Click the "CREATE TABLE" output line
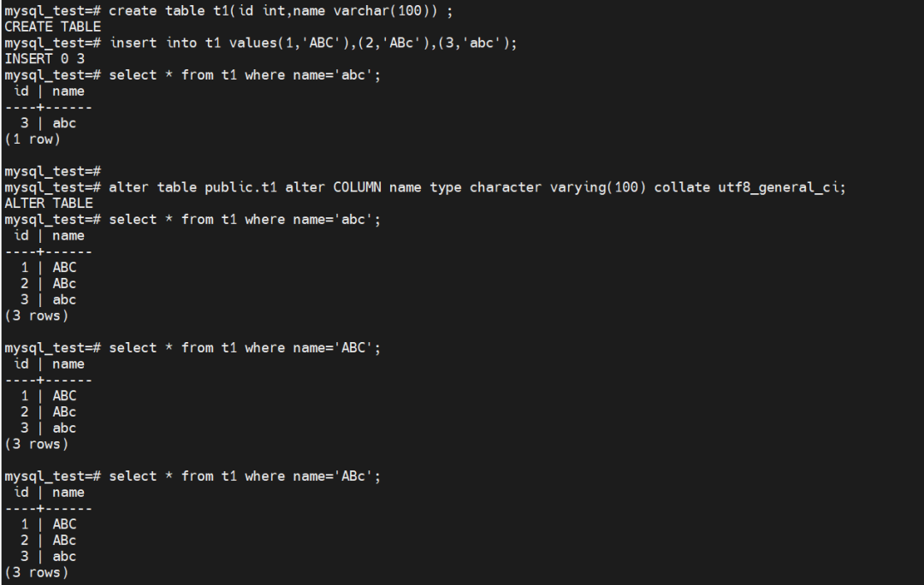This screenshot has width=924, height=585. 52,27
